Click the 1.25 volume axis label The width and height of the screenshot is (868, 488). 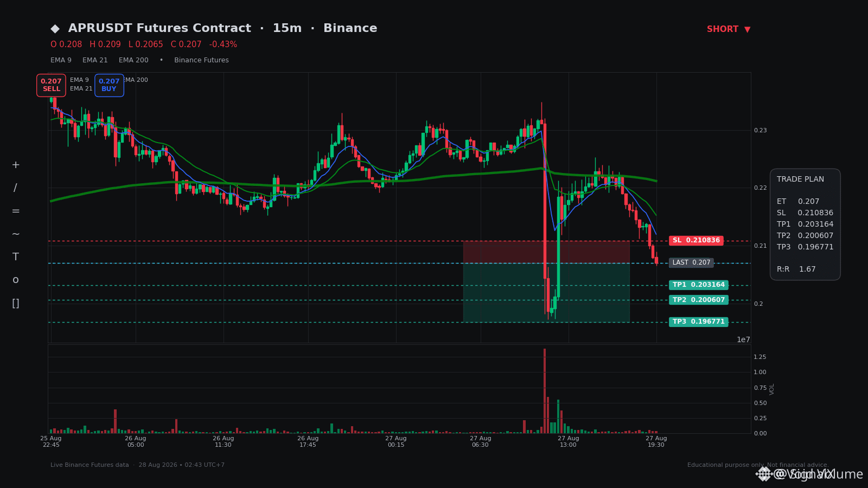[x=760, y=357]
